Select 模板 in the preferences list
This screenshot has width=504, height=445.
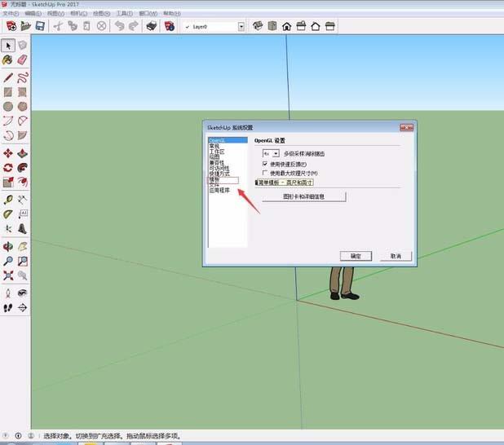(214, 179)
